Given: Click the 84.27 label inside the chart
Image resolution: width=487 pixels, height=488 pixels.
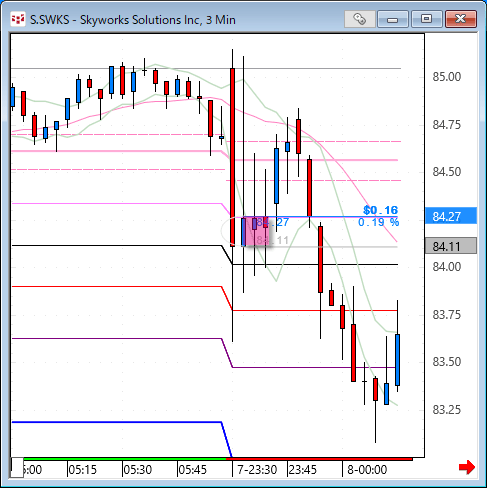Looking at the screenshot, I should click(273, 222).
